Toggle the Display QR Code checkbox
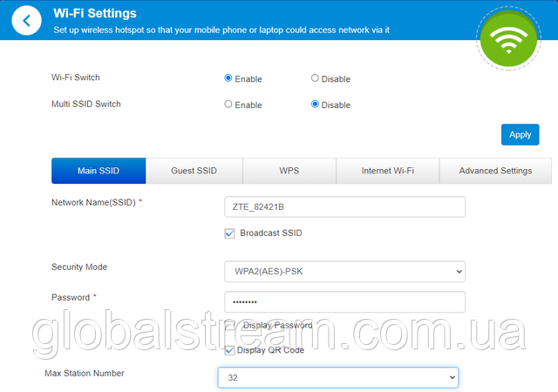 (229, 350)
